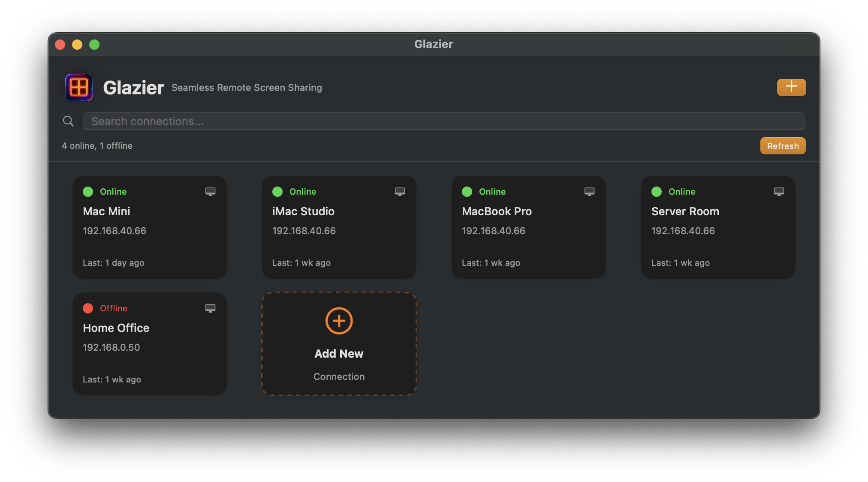Click the '4 online, 1 offline' status text
This screenshot has height=482, width=868.
[x=97, y=146]
